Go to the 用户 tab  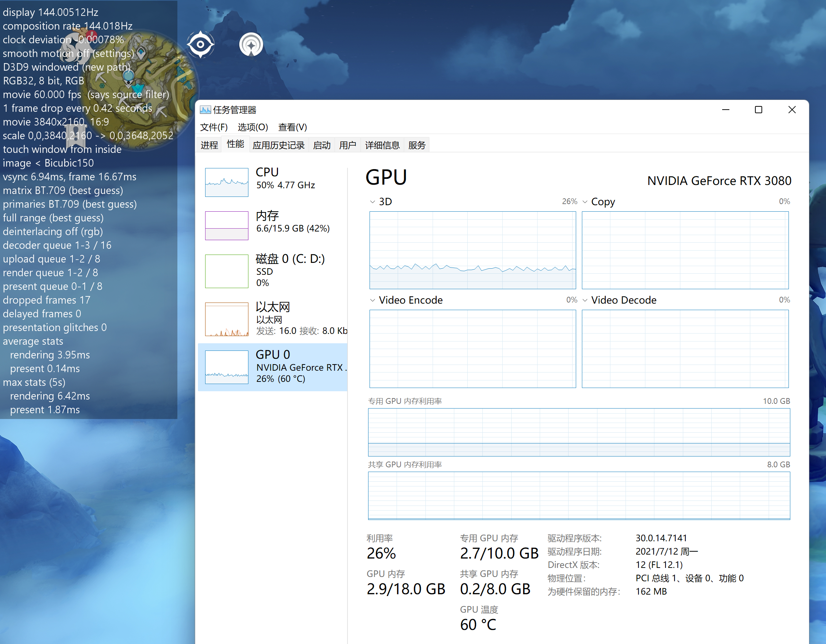[348, 145]
